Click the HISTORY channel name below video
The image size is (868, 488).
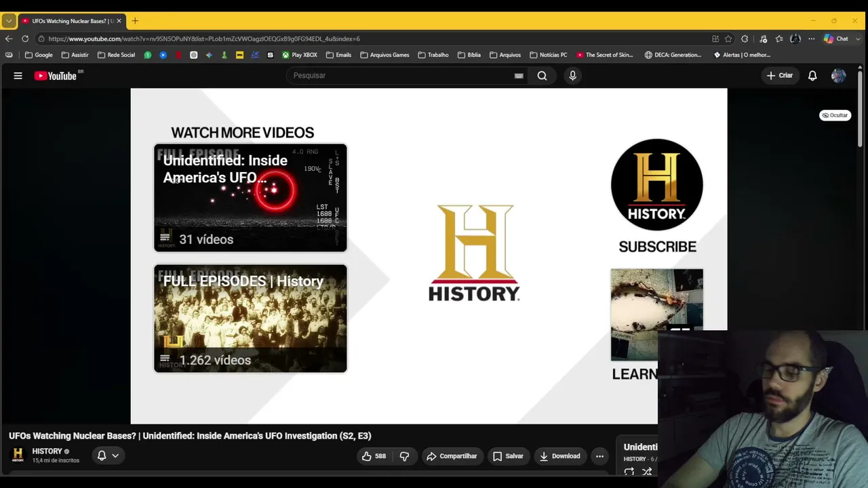[47, 451]
